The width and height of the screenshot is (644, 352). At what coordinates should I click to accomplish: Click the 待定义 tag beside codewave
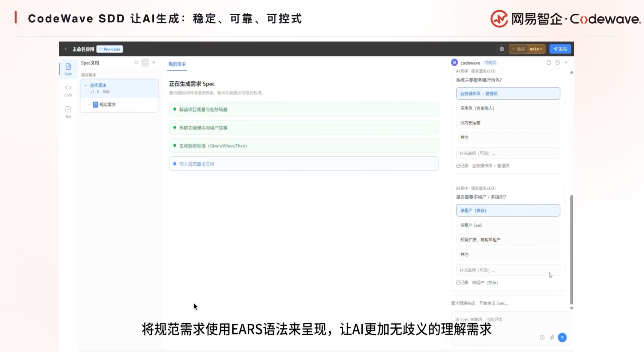point(490,63)
